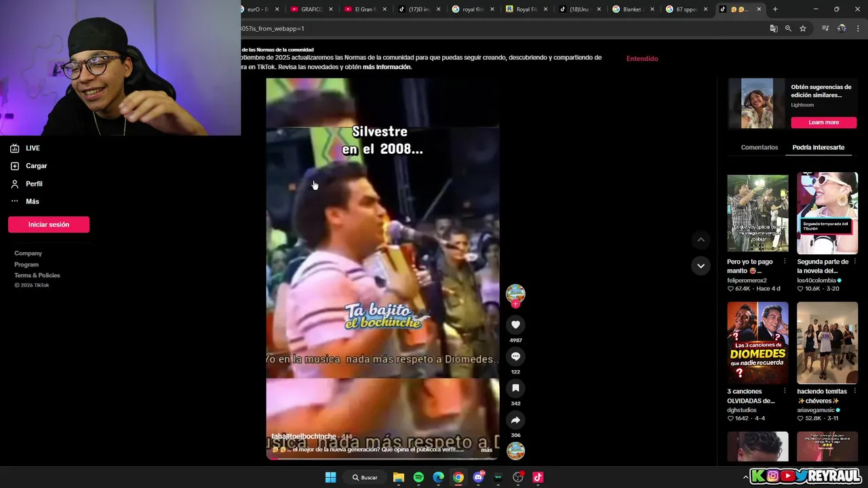Show hidden system tray icons
This screenshot has height=488, width=868.
click(746, 477)
